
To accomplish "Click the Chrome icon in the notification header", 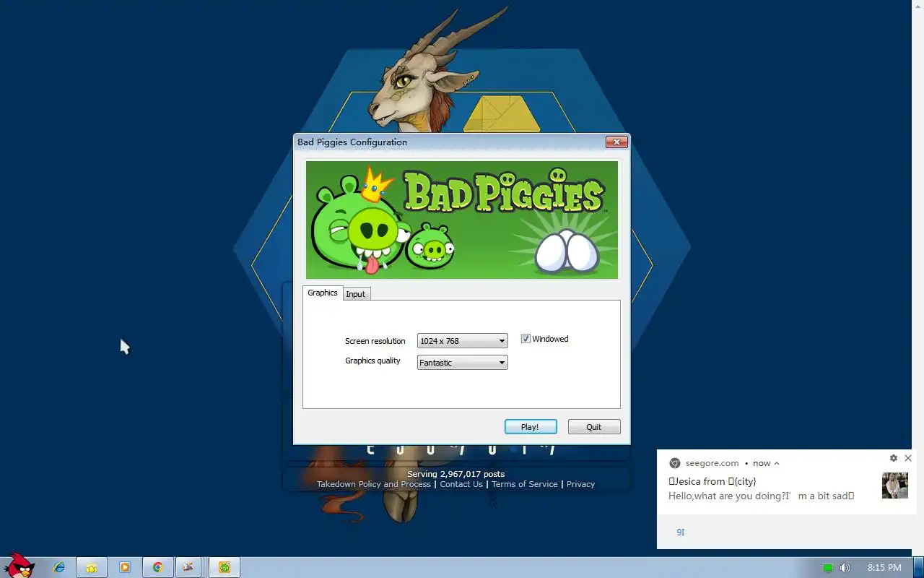I will coord(675,463).
